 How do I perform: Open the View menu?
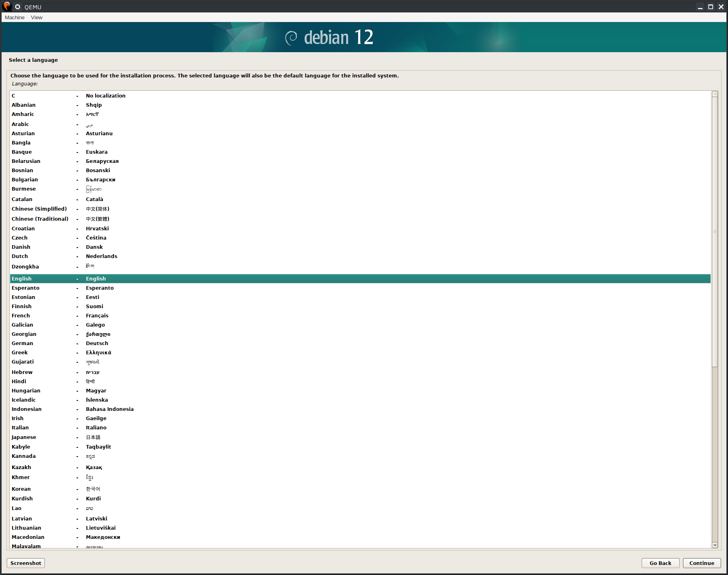pyautogui.click(x=37, y=17)
